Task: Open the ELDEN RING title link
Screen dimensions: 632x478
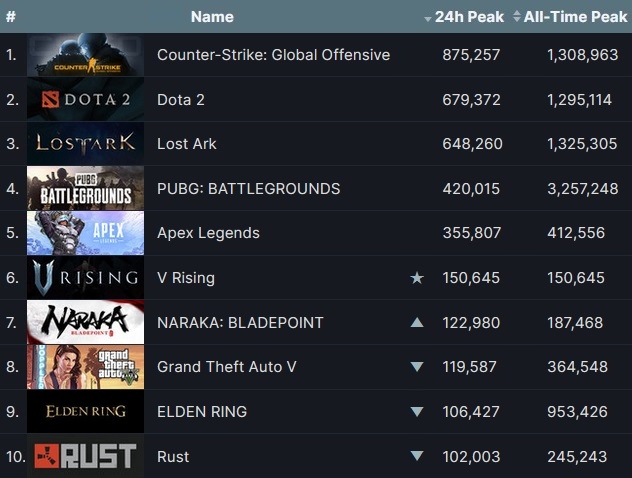Action: 202,411
